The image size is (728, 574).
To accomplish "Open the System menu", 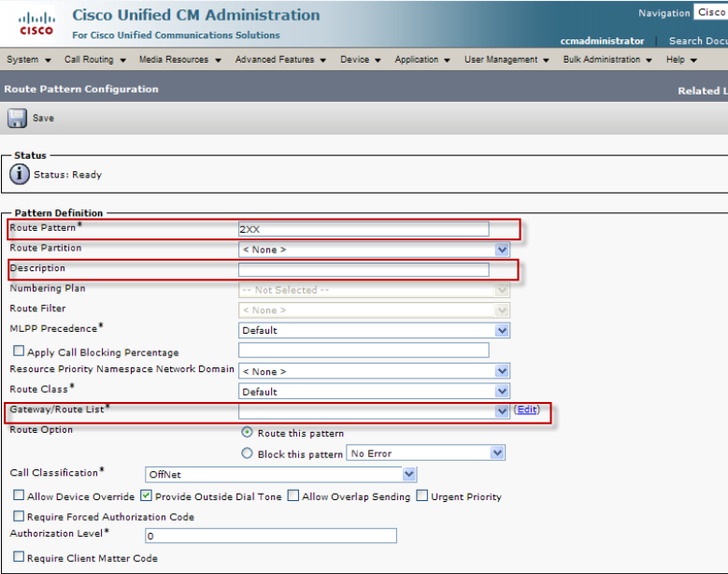I will [x=28, y=60].
